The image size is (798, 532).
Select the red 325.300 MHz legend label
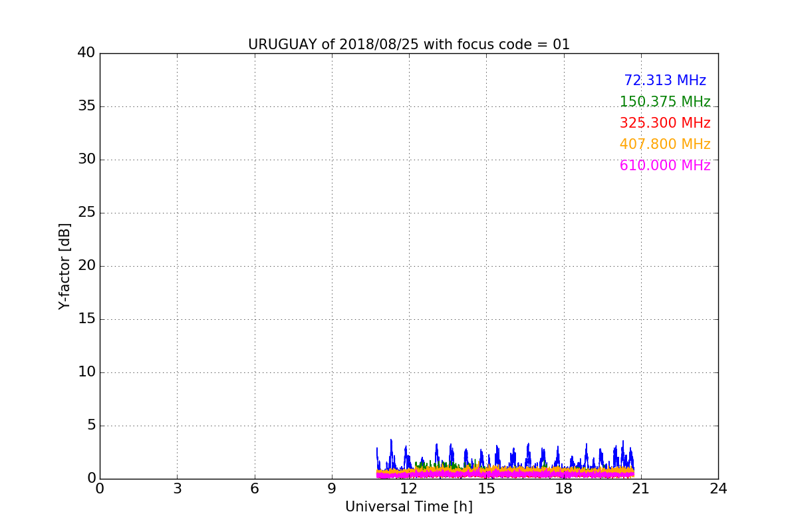pos(665,123)
